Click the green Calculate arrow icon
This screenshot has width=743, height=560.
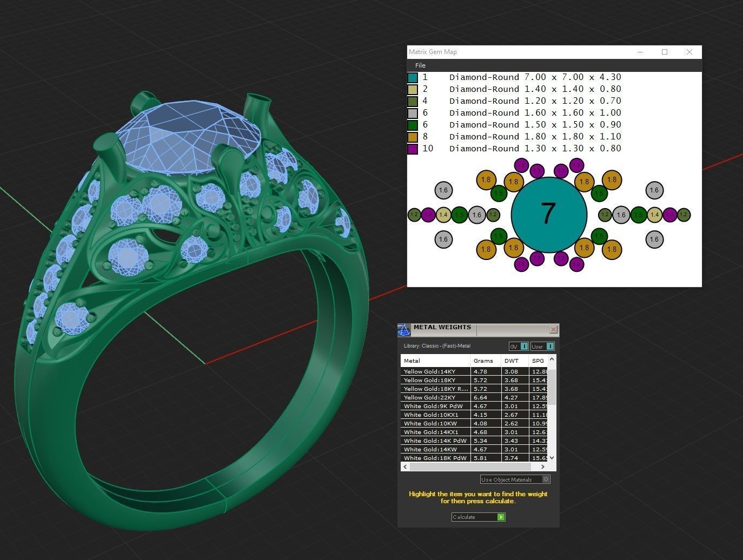(x=501, y=517)
